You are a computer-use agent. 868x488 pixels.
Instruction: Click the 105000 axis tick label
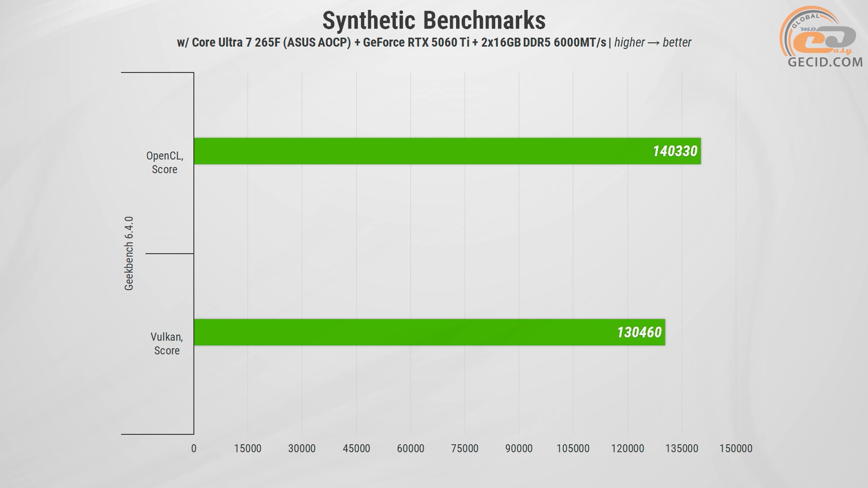(x=573, y=449)
